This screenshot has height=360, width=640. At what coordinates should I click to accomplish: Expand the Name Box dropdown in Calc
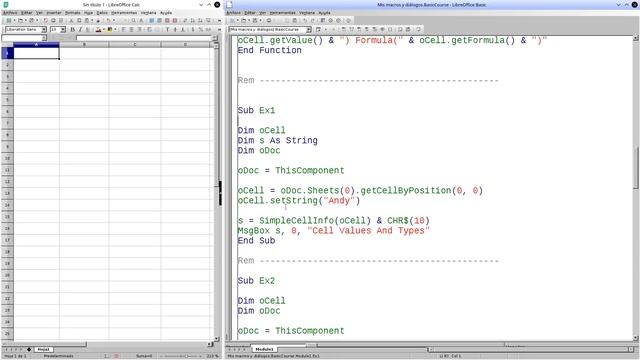[44, 38]
